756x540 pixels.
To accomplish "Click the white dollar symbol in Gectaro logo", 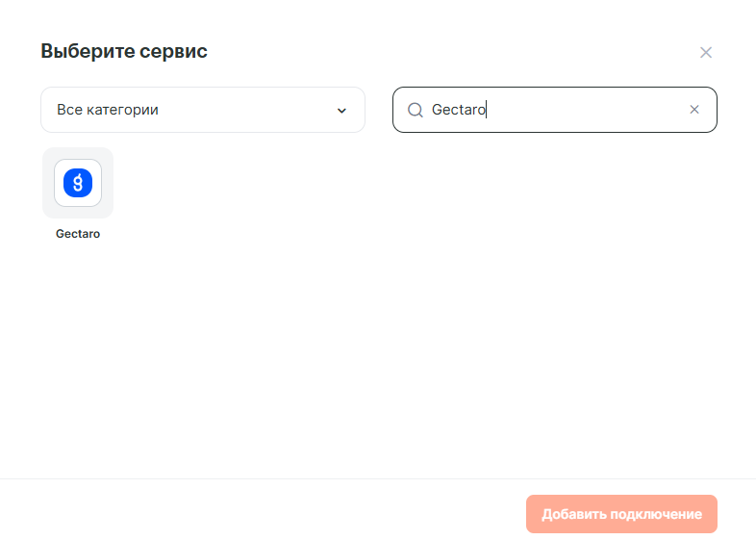I will click(x=78, y=182).
